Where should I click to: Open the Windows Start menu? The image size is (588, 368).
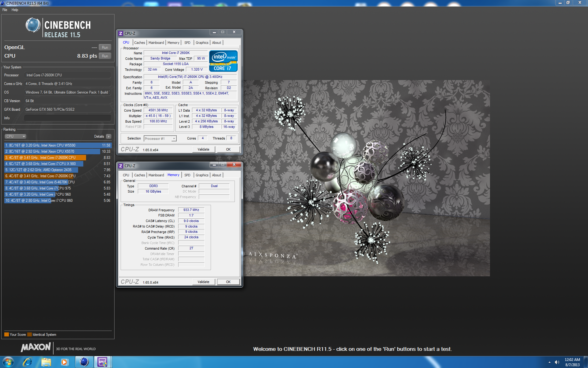point(8,362)
